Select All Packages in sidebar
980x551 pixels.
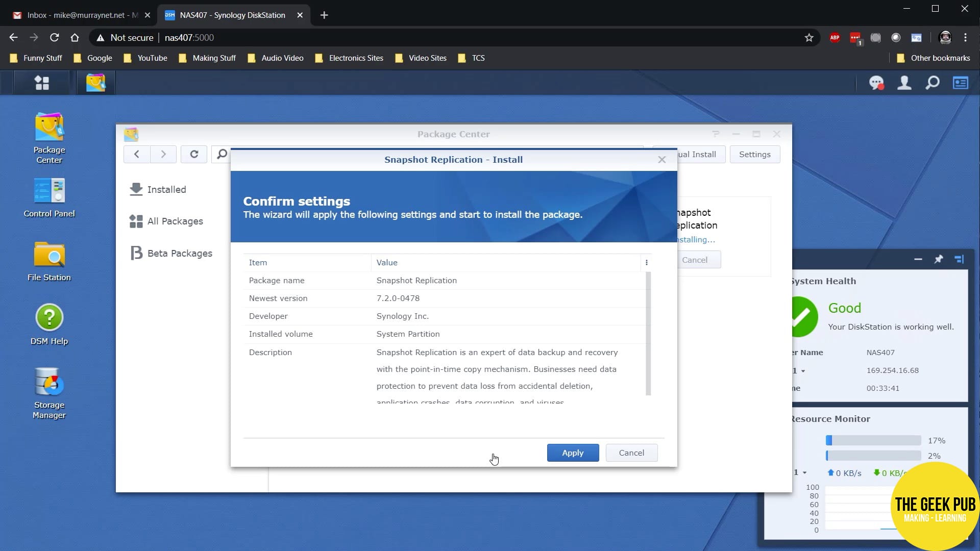tap(166, 221)
